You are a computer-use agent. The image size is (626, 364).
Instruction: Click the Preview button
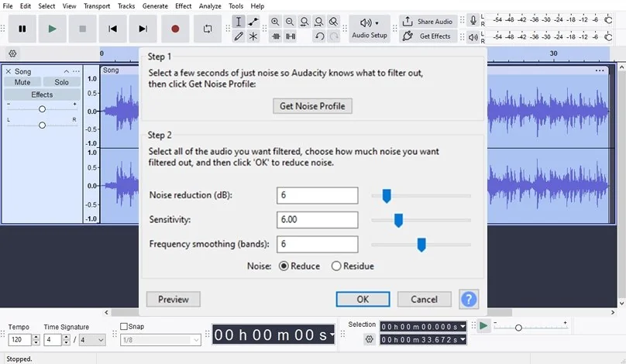[173, 299]
